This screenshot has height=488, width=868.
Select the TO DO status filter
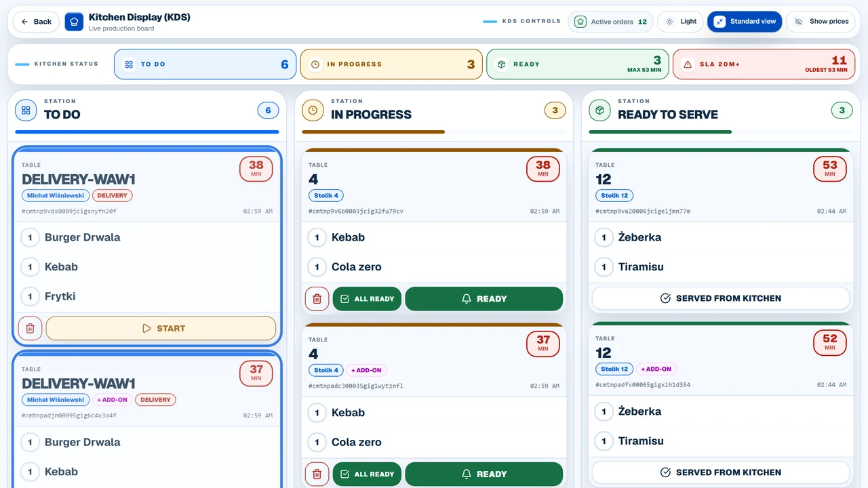(205, 64)
